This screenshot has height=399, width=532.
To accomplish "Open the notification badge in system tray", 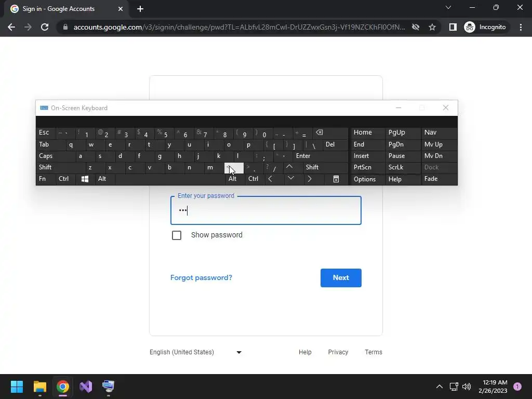I will pyautogui.click(x=517, y=387).
